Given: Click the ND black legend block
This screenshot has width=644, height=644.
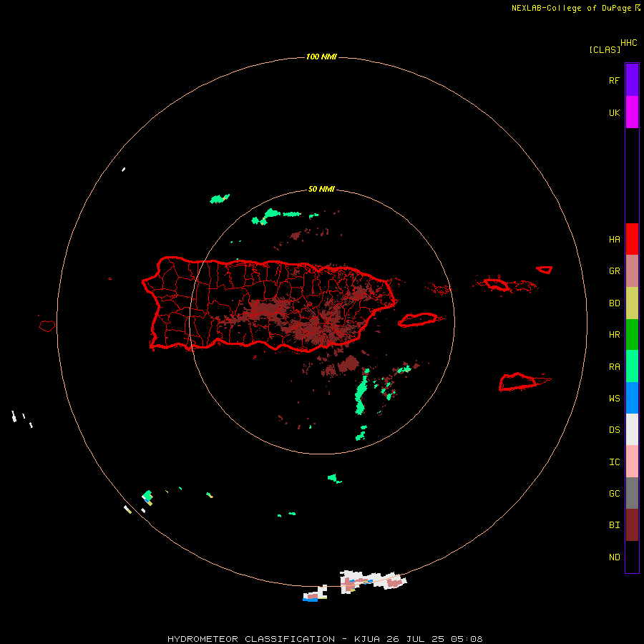Looking at the screenshot, I should pyautogui.click(x=632, y=557).
